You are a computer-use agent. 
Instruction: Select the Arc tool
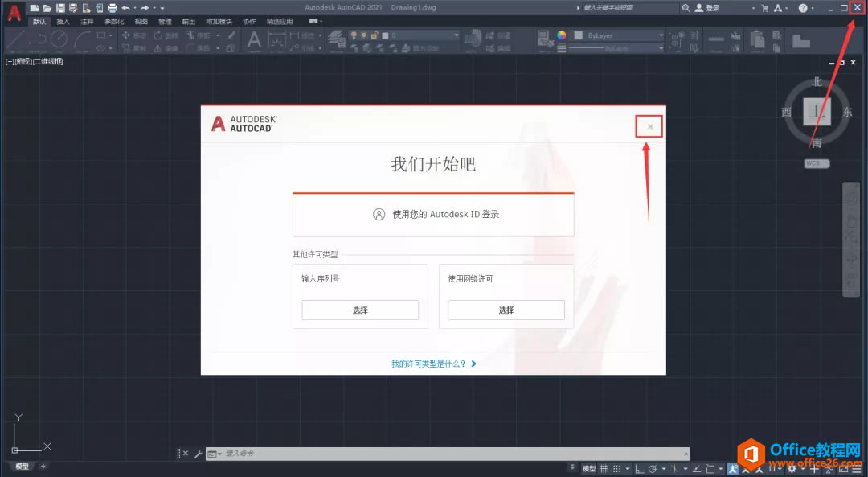tap(82, 40)
